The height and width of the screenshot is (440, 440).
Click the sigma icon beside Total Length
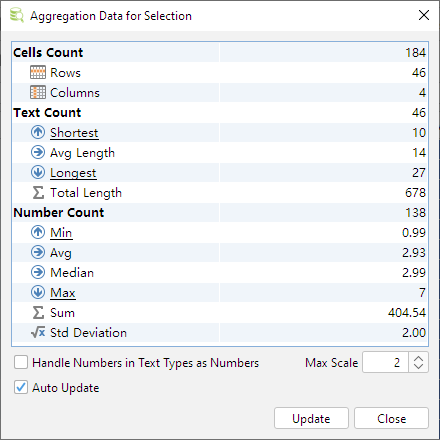pyautogui.click(x=38, y=192)
